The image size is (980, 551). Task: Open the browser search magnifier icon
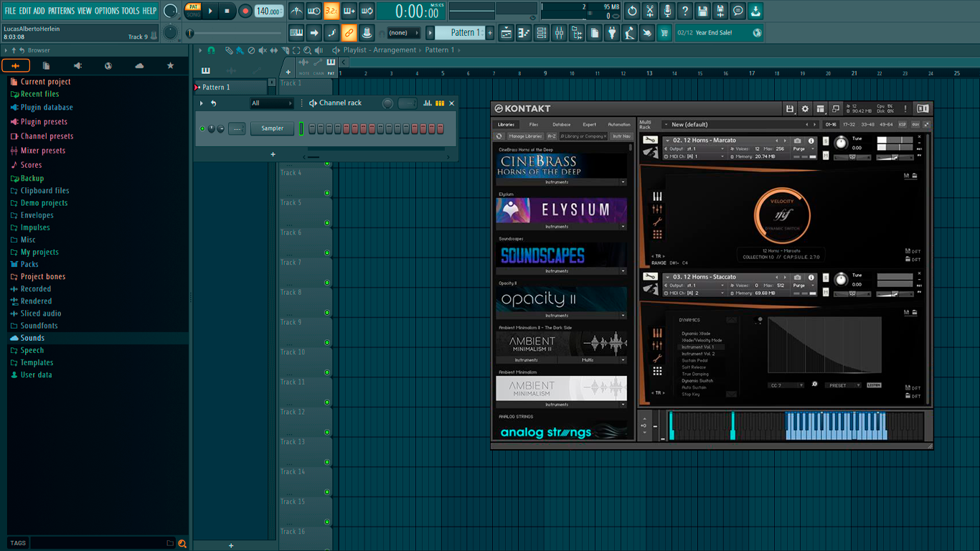(x=182, y=544)
